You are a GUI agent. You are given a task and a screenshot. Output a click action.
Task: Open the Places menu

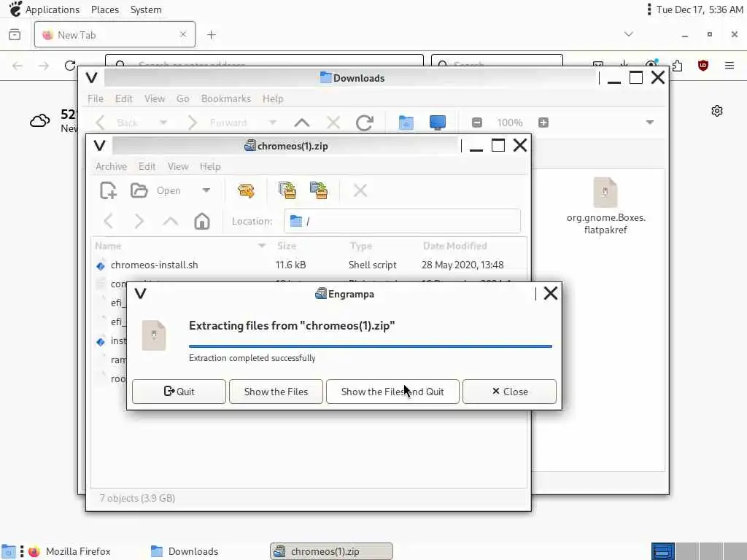point(105,9)
